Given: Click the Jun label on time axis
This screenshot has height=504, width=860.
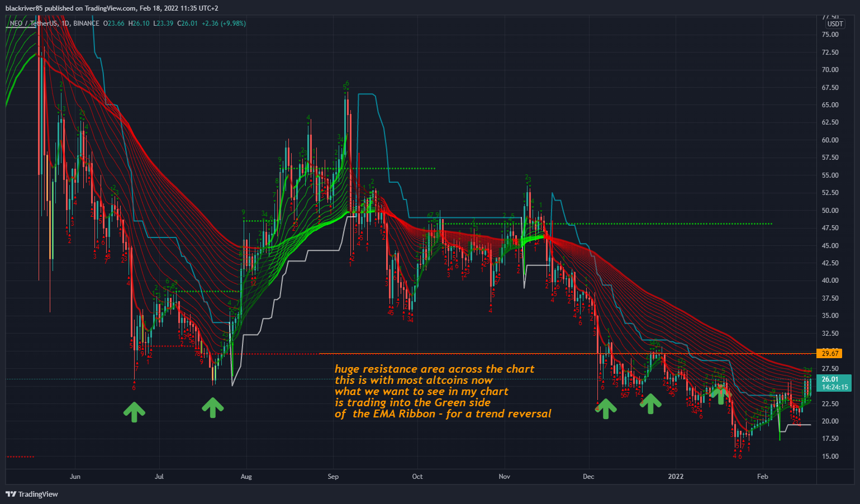Looking at the screenshot, I should [x=75, y=477].
